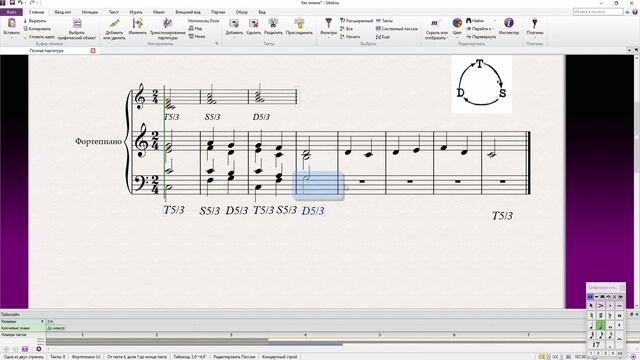Screen dimensions: 640x360
Task: Switch to the Внешний вид tab
Action: point(188,12)
